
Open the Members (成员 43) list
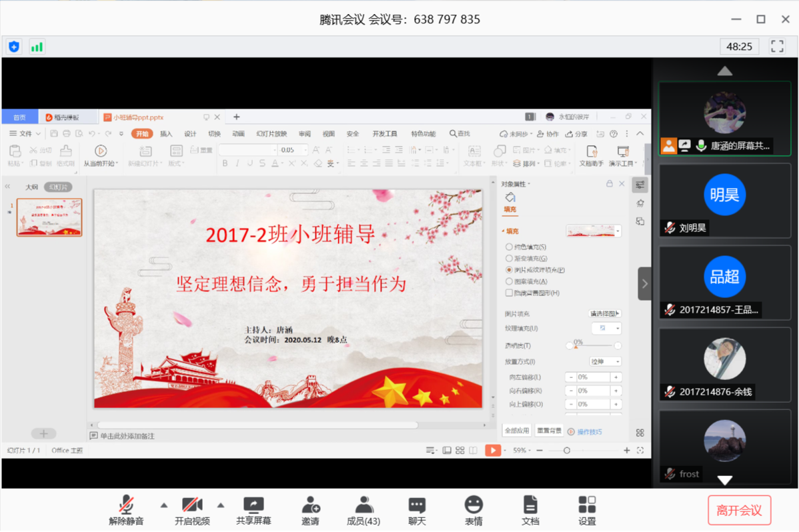(363, 505)
